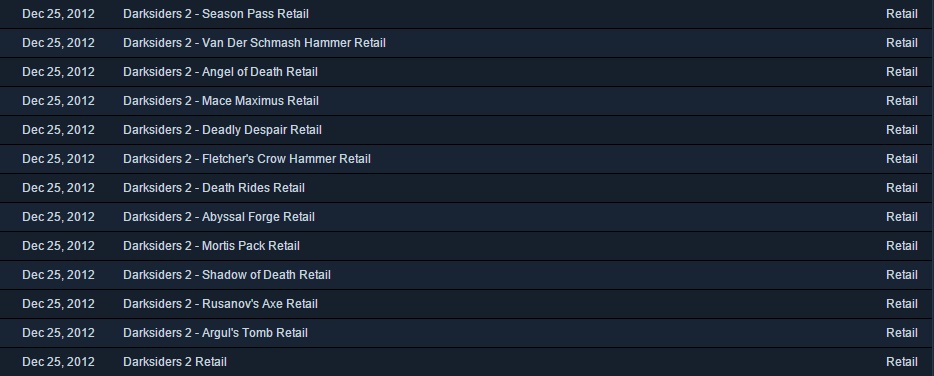Click the Retail label on the Argul's Tomb row
Screen dimensions: 934x376
tap(902, 333)
